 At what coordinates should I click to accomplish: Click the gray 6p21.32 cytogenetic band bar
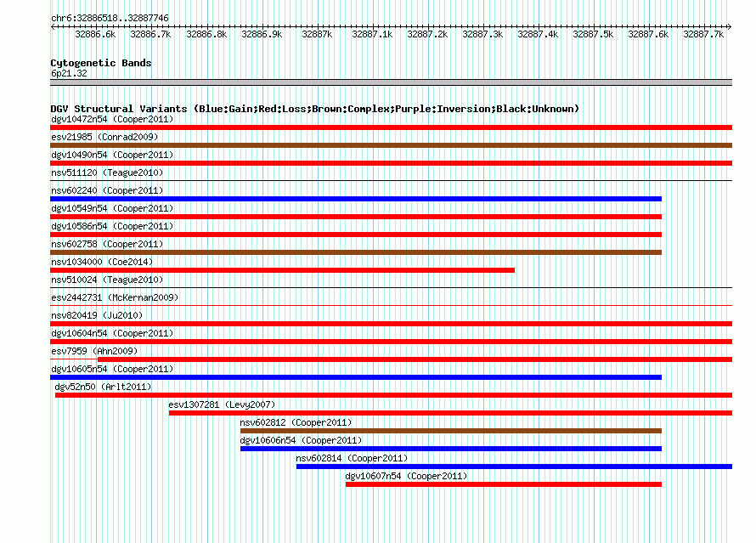[x=391, y=82]
